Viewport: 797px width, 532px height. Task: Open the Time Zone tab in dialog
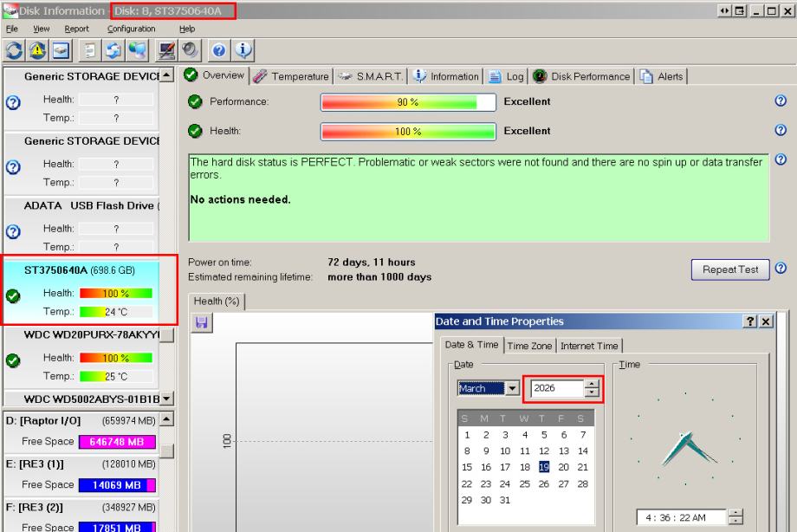[529, 346]
